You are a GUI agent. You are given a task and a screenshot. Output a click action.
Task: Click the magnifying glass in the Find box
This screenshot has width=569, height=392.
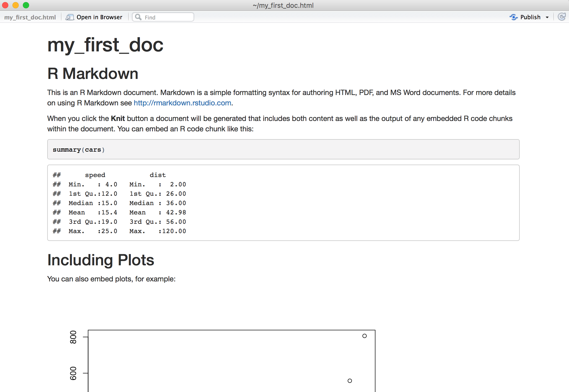coord(138,17)
